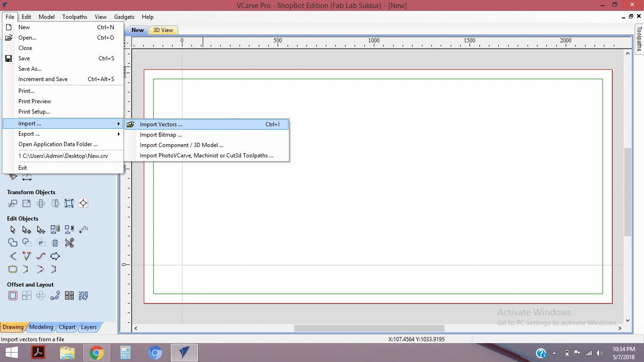
Task: Open recent file New.crv
Action: (63, 156)
